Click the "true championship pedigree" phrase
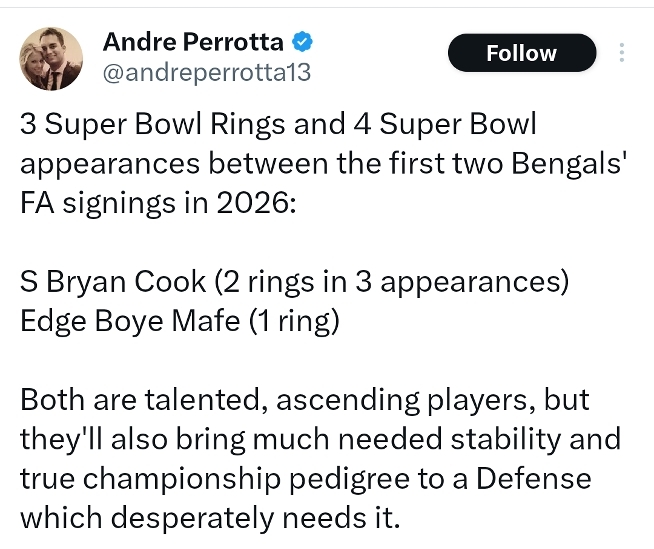Viewport: 654px width, 549px height. pos(208,478)
